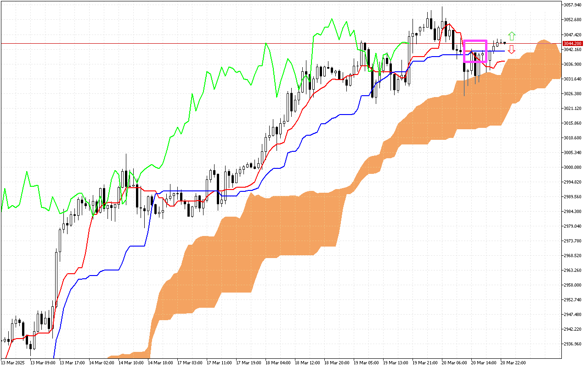
Task: Select the 20 Mar 06:00 time label
Action: [454, 363]
